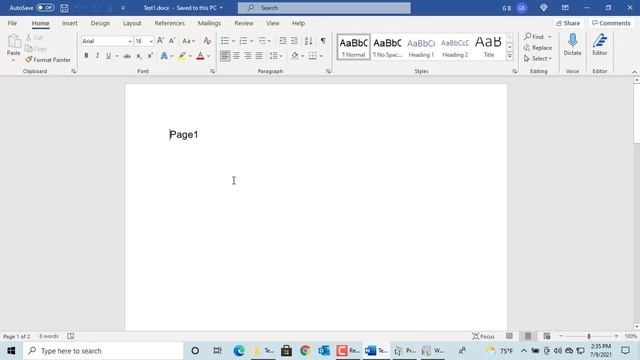
Task: Click the search box in title bar
Action: tap(324, 8)
